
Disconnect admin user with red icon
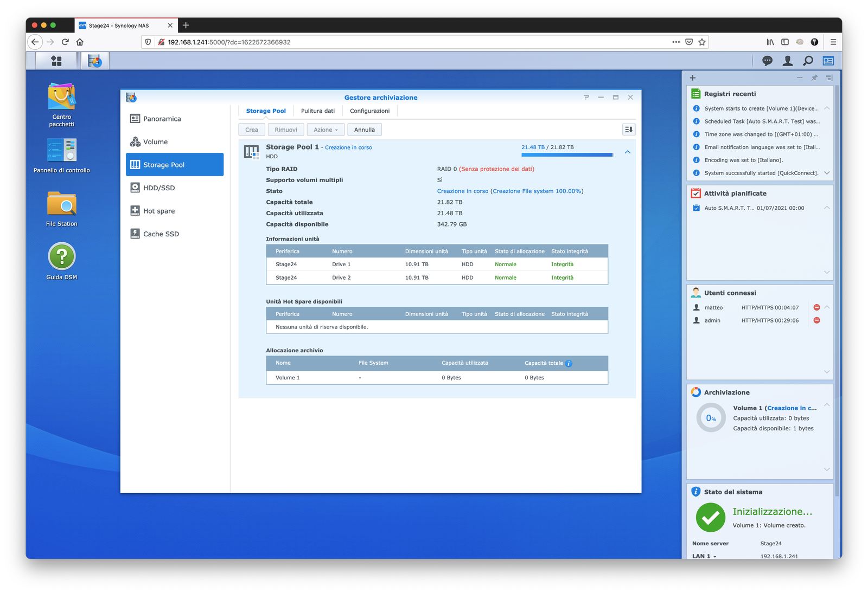pyautogui.click(x=816, y=320)
